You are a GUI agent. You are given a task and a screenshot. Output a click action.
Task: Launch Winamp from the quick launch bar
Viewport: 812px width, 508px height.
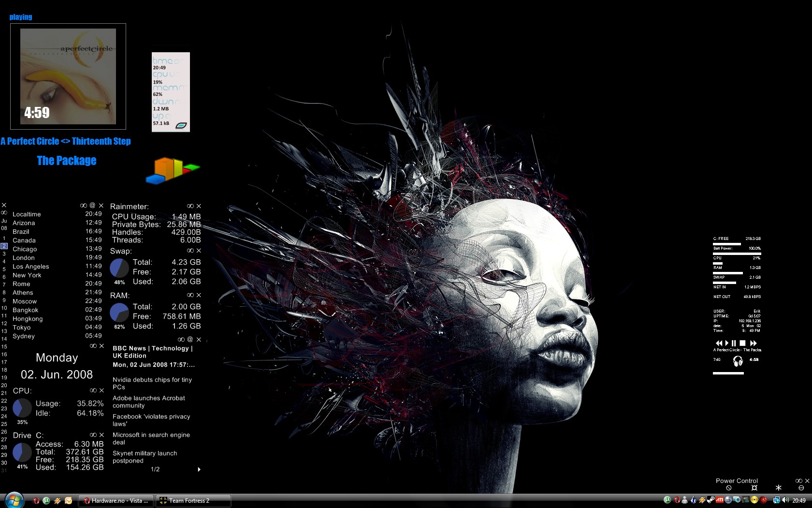tap(58, 501)
